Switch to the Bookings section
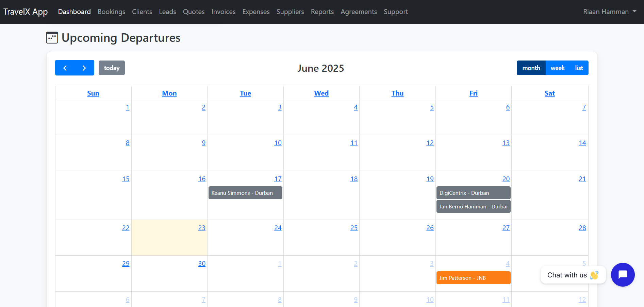Viewport: 644px width, 307px height. pyautogui.click(x=111, y=11)
